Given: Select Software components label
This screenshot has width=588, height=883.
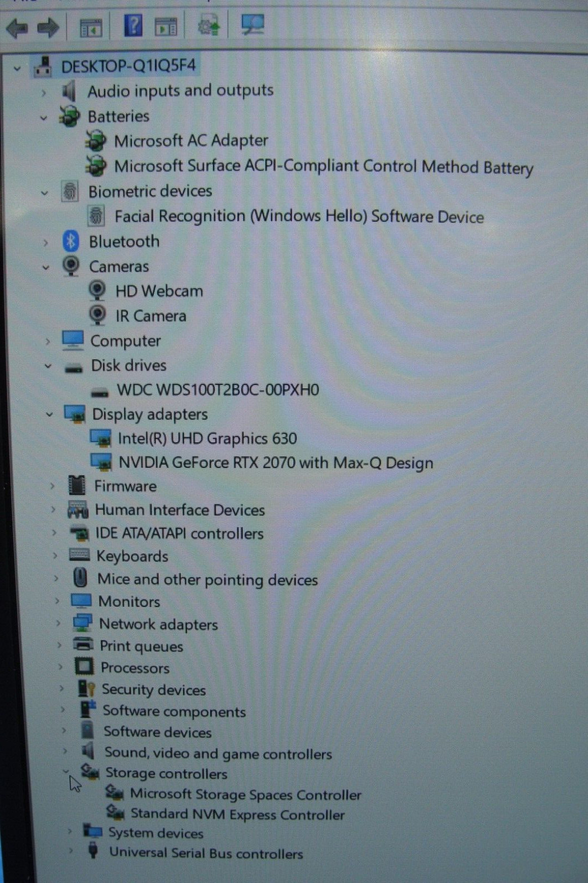Looking at the screenshot, I should coord(174,711).
